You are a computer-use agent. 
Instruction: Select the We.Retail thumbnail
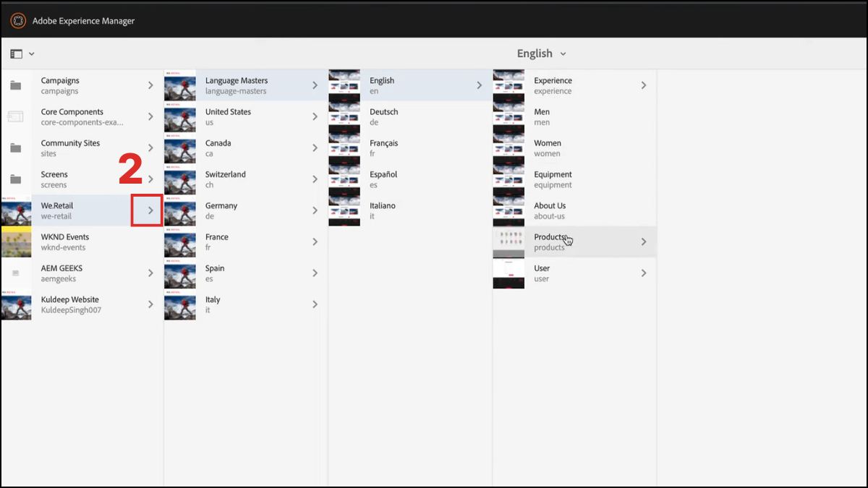point(16,210)
